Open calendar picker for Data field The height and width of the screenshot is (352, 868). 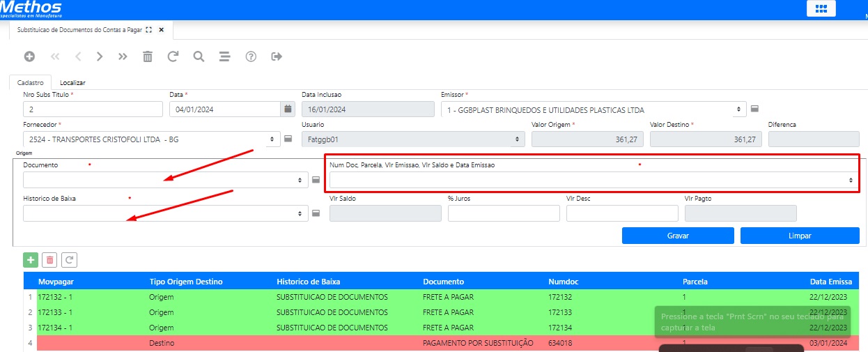288,109
